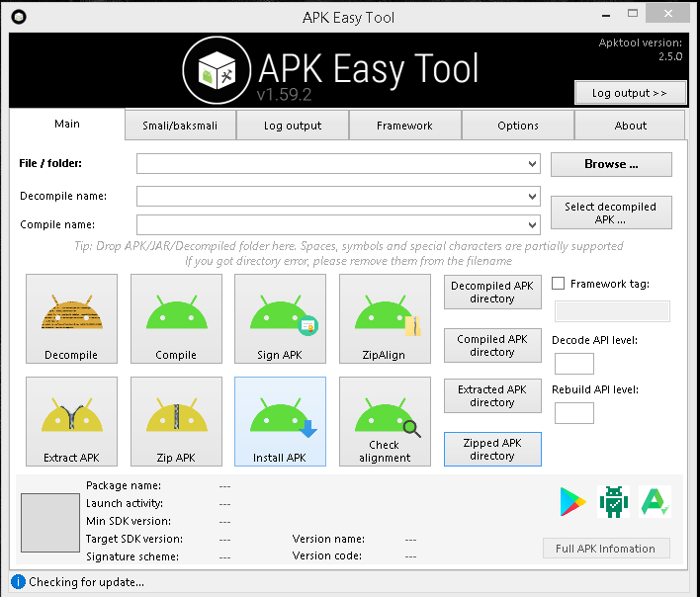Open the green android robot checkmark icon
Viewport: 700px width, 597px height.
pos(613,501)
